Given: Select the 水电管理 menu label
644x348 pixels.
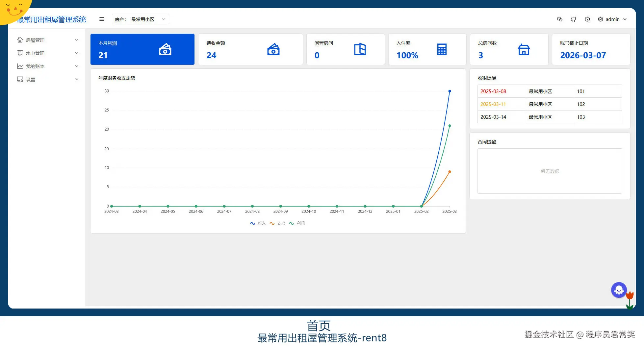Looking at the screenshot, I should coord(35,53).
